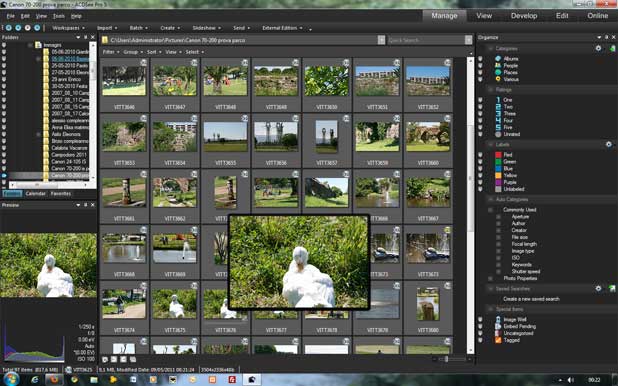Open Labels settings gear icon
Screen dimensions: 618x386
tap(609, 144)
